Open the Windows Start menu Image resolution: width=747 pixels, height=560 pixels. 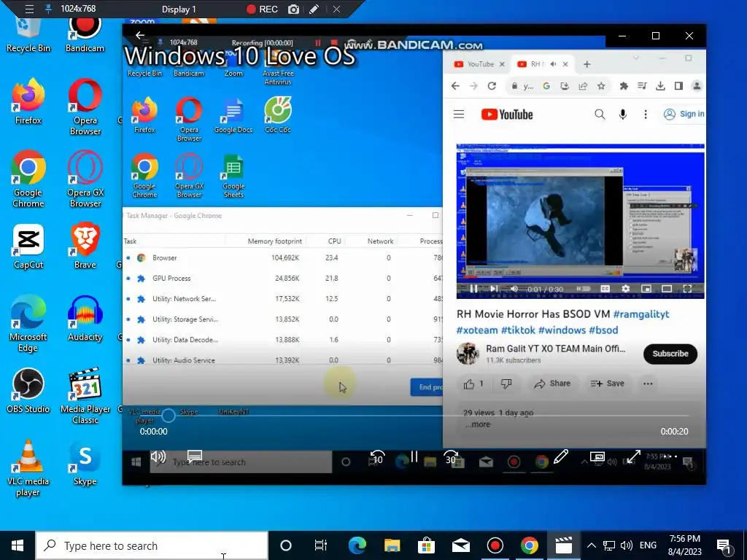18,545
